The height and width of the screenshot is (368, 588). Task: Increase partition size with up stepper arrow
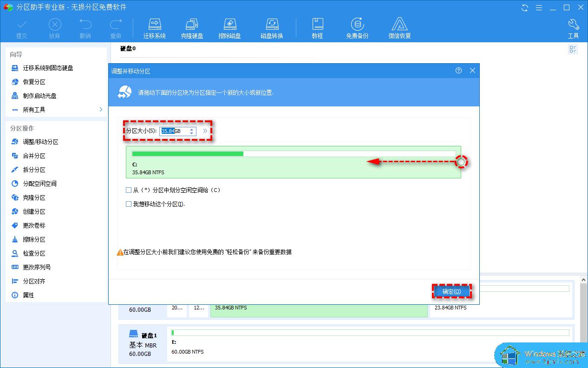192,129
